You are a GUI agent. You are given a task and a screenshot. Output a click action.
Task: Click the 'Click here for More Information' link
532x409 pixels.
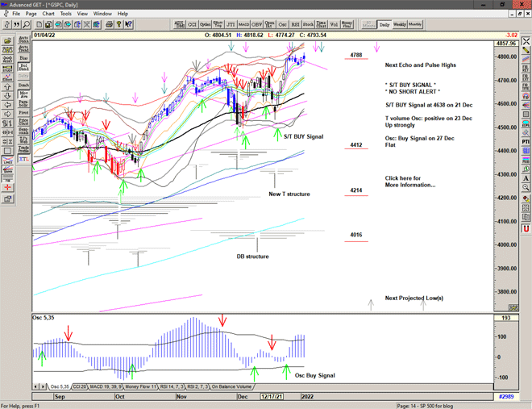click(409, 182)
